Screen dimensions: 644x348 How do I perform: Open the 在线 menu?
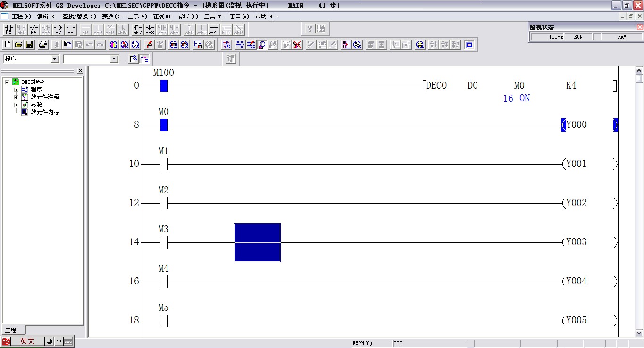point(162,17)
